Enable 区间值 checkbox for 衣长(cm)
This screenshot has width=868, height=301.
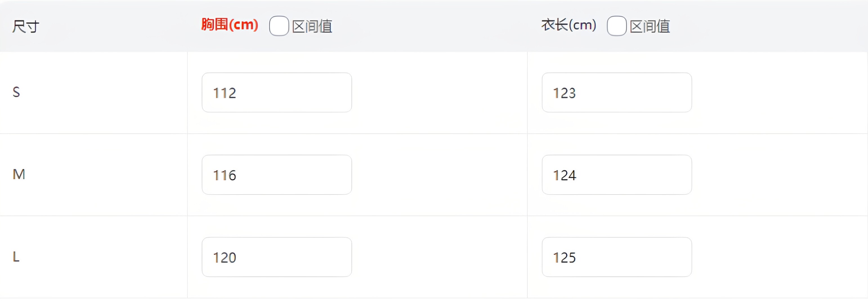[x=616, y=26]
